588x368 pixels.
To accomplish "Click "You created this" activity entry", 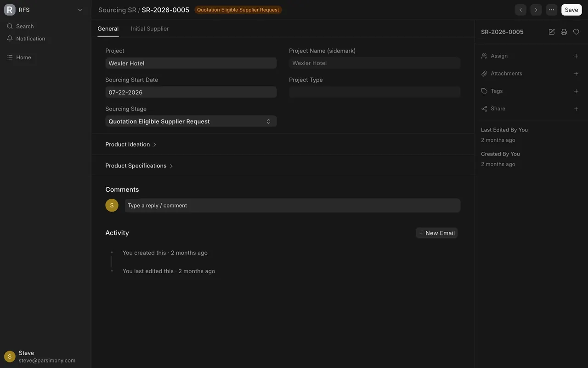I will [165, 253].
